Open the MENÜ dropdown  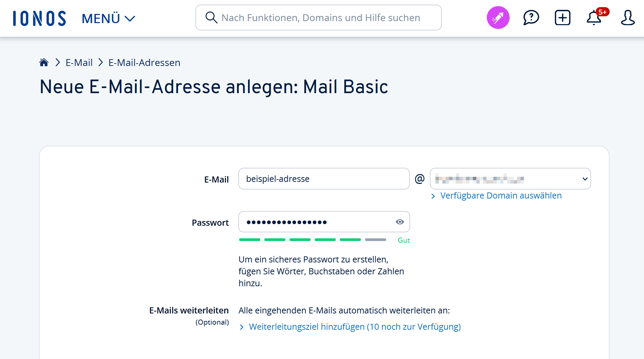109,18
